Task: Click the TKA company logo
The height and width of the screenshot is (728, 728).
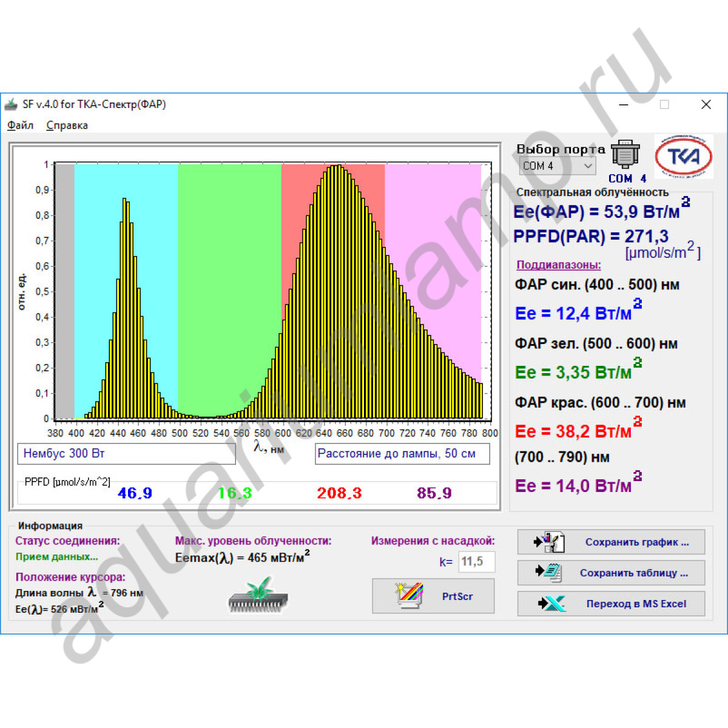Action: tap(684, 157)
